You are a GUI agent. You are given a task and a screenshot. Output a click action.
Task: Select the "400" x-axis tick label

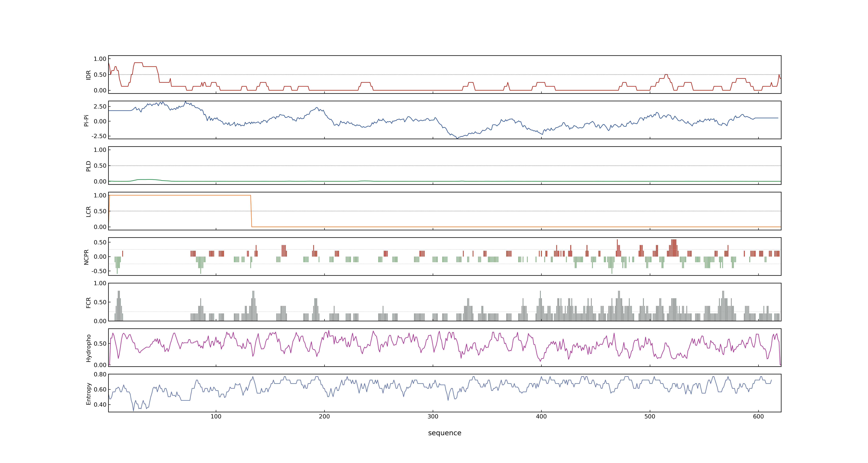[541, 416]
